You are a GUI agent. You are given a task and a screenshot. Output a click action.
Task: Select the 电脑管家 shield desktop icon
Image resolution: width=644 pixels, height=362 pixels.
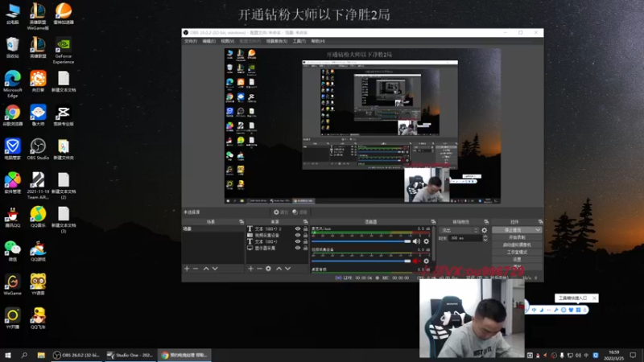[x=13, y=149]
